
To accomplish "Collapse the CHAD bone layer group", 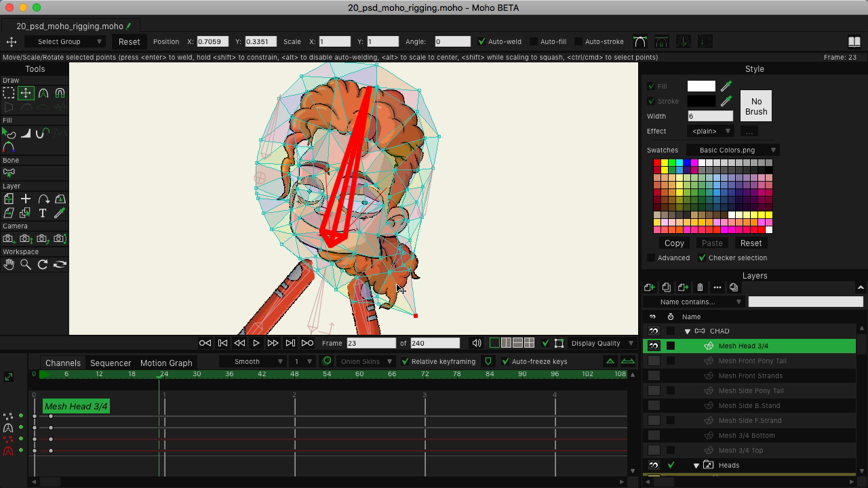I will (x=687, y=331).
